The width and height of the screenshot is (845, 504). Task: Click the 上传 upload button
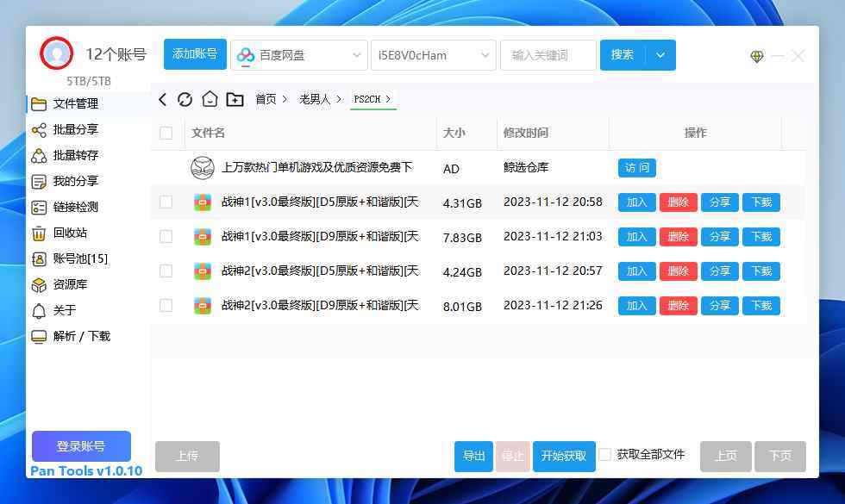click(188, 456)
